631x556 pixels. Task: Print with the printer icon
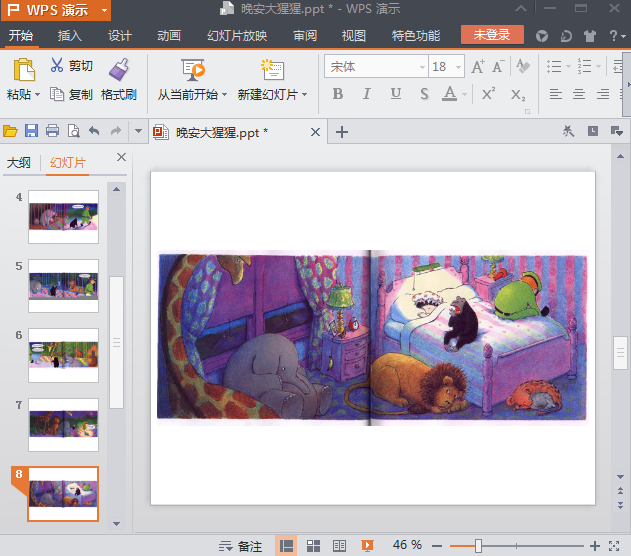tap(53, 131)
